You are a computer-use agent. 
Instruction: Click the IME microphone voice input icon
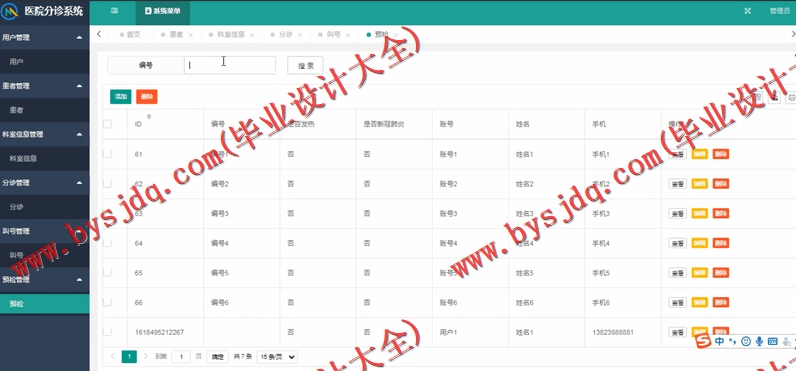(x=759, y=342)
